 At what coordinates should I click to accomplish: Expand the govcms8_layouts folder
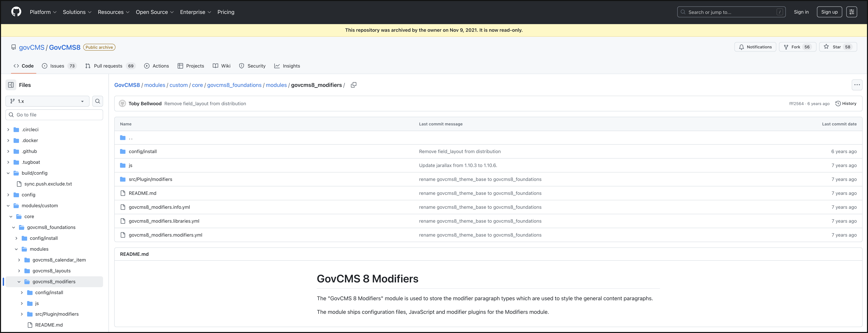click(x=19, y=271)
